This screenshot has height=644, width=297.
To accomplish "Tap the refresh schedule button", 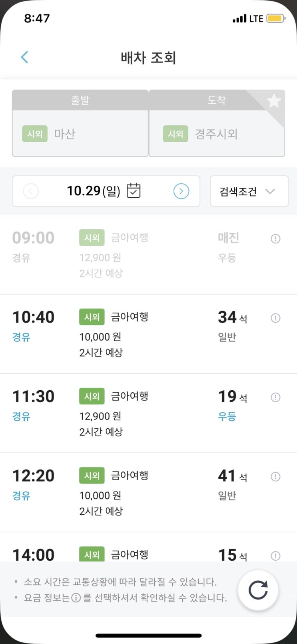I will [258, 590].
